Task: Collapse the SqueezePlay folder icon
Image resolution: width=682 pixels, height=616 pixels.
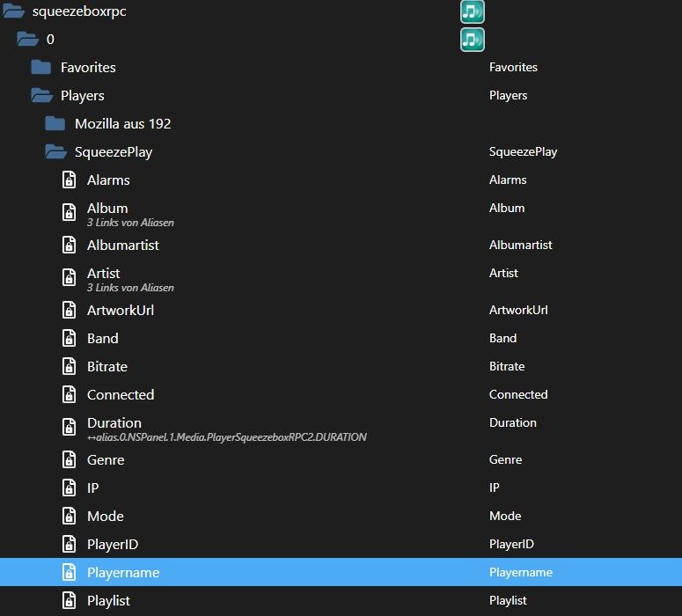Action: click(55, 152)
